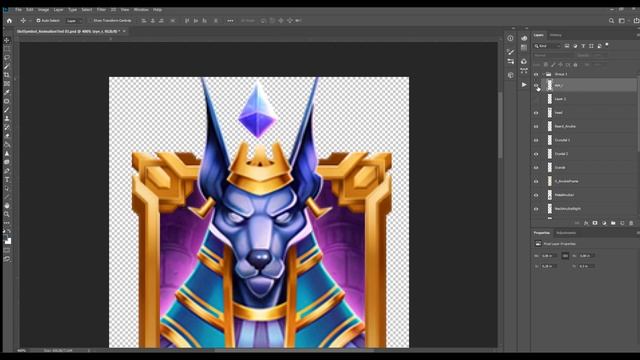Select the Zoom tool
640x360 pixels.
pyautogui.click(x=7, y=214)
